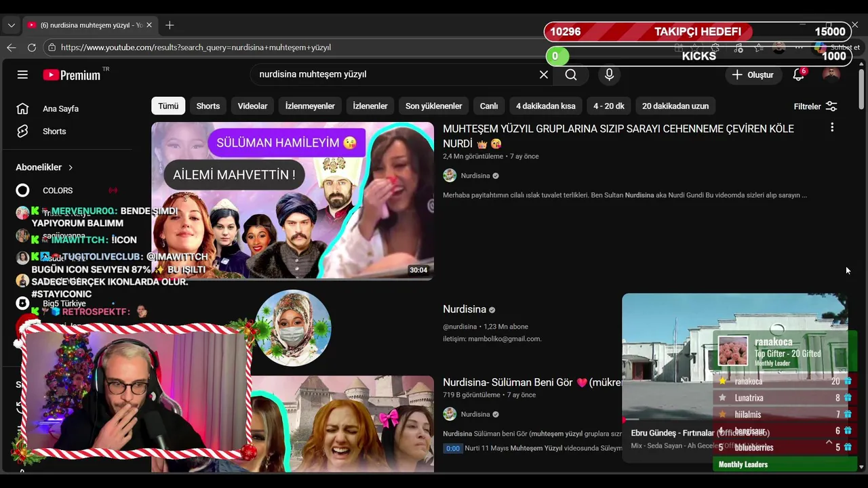Select the İzlenmeyenler filter chip
This screenshot has height=488, width=868.
click(310, 106)
